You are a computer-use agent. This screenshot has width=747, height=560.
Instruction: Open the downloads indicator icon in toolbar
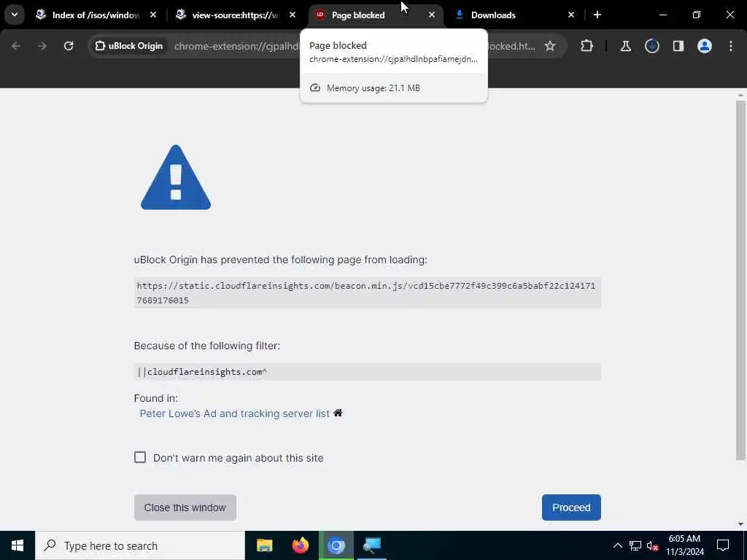point(652,46)
